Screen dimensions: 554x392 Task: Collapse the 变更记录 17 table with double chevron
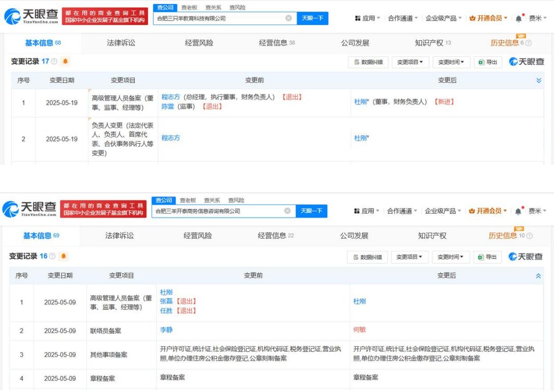pyautogui.click(x=539, y=81)
